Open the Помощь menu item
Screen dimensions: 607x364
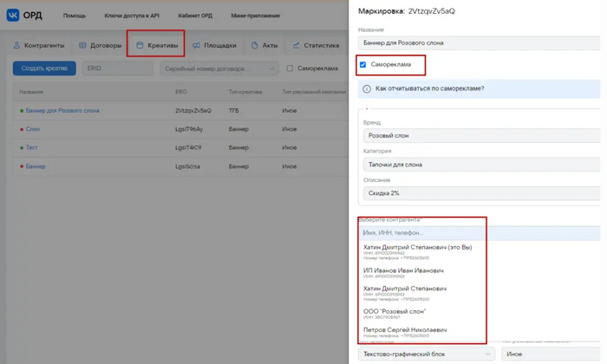tap(74, 16)
